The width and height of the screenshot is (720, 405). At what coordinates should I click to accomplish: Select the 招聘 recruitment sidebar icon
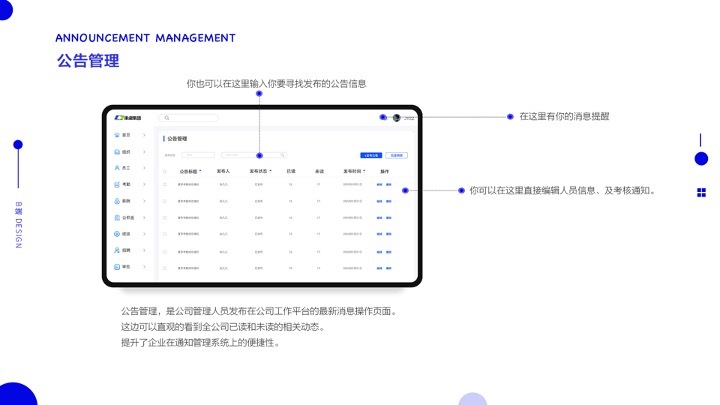[x=117, y=250]
